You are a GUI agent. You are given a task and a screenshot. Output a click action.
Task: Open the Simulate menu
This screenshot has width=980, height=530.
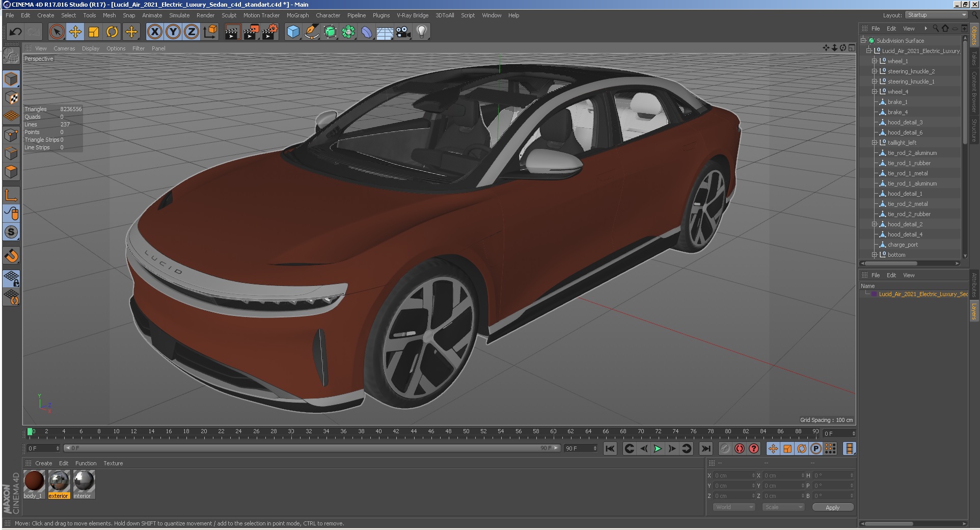(x=179, y=15)
